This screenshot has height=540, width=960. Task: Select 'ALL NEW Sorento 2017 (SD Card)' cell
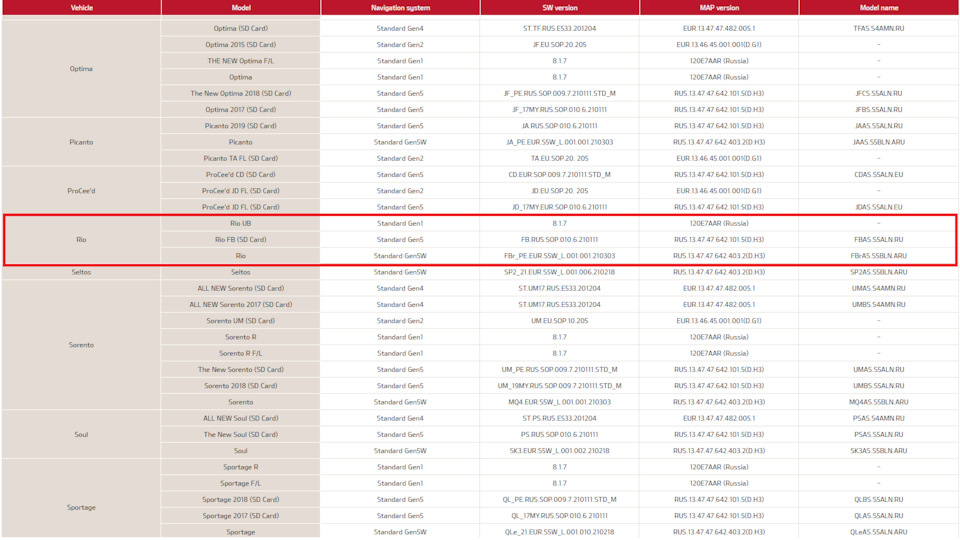click(x=241, y=304)
